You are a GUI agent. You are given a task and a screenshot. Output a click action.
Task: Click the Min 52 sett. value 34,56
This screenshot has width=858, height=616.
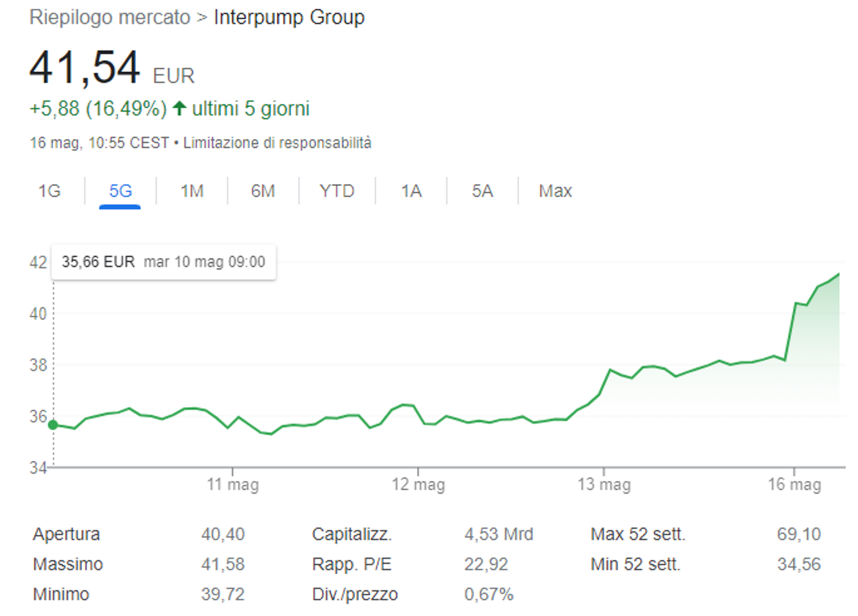799,565
